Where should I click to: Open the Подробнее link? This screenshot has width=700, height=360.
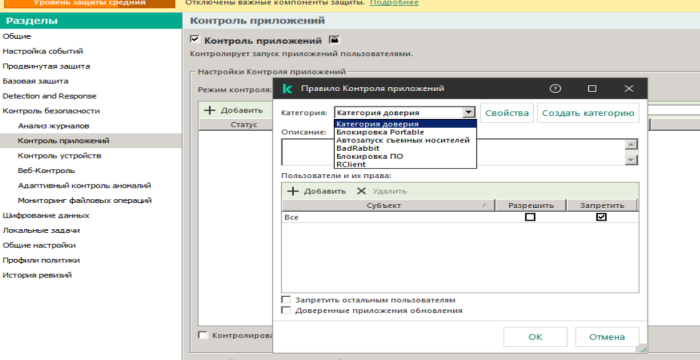tap(394, 3)
